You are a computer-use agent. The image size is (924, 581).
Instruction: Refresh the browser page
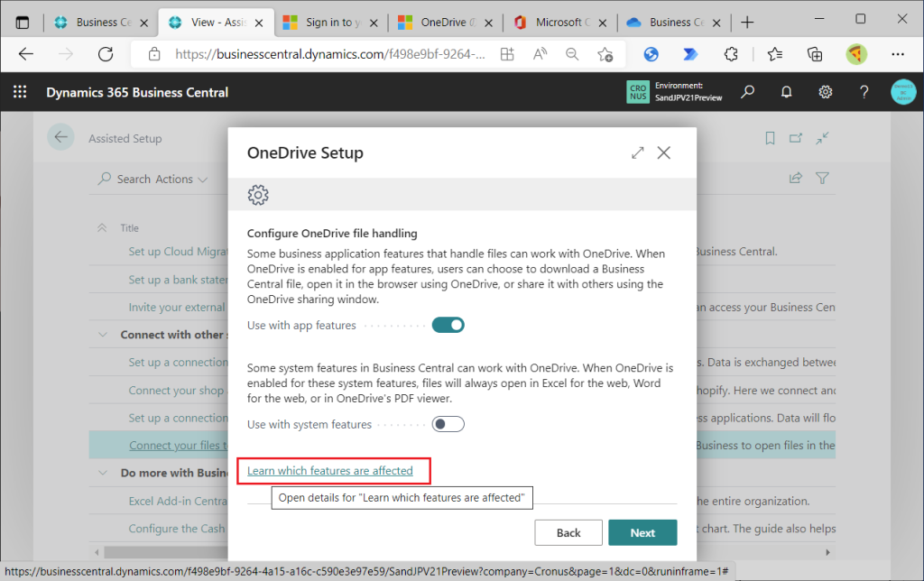106,54
